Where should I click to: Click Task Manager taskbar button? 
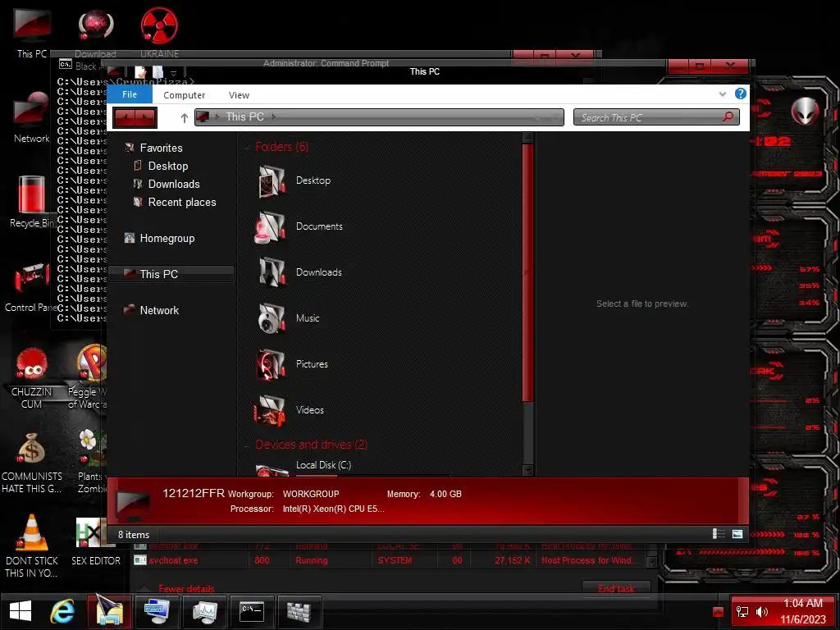click(x=204, y=610)
